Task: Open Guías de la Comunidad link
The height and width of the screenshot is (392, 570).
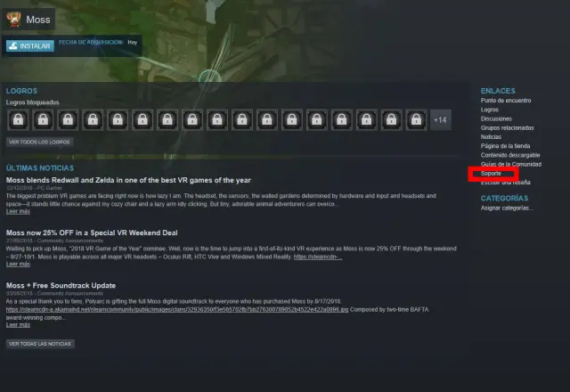Action: pyautogui.click(x=511, y=164)
